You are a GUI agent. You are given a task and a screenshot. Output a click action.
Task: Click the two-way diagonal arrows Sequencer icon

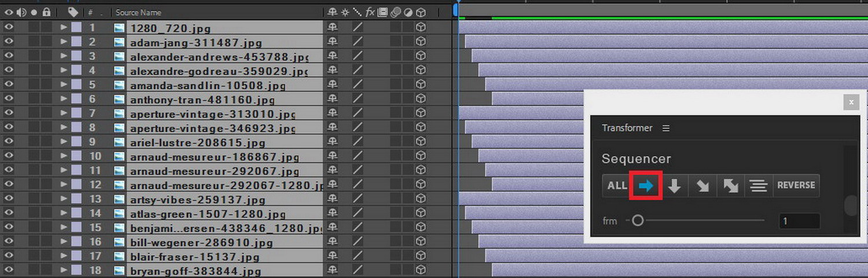[x=731, y=186]
